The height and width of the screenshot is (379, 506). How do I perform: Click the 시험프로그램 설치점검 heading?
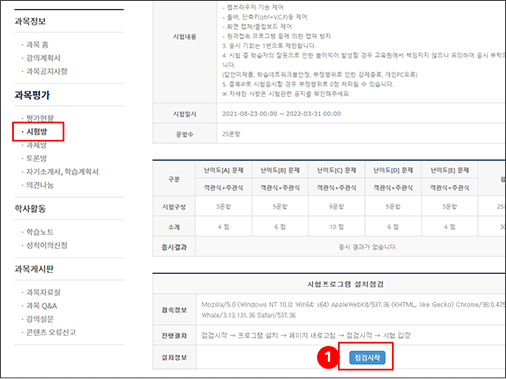345,284
